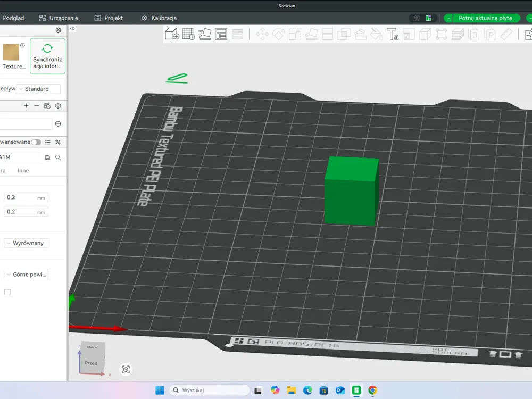
Task: Click the compare presets icon
Action: [x=58, y=142]
